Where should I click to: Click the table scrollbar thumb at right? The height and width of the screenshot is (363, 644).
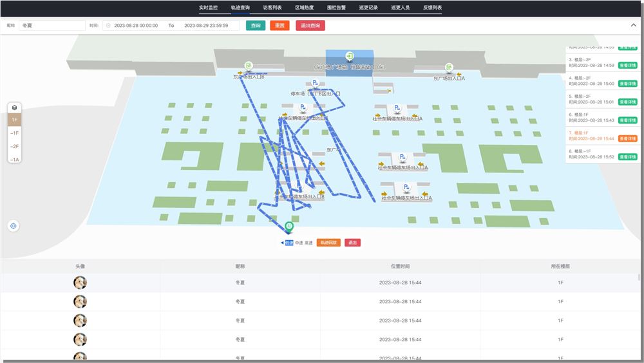639,277
